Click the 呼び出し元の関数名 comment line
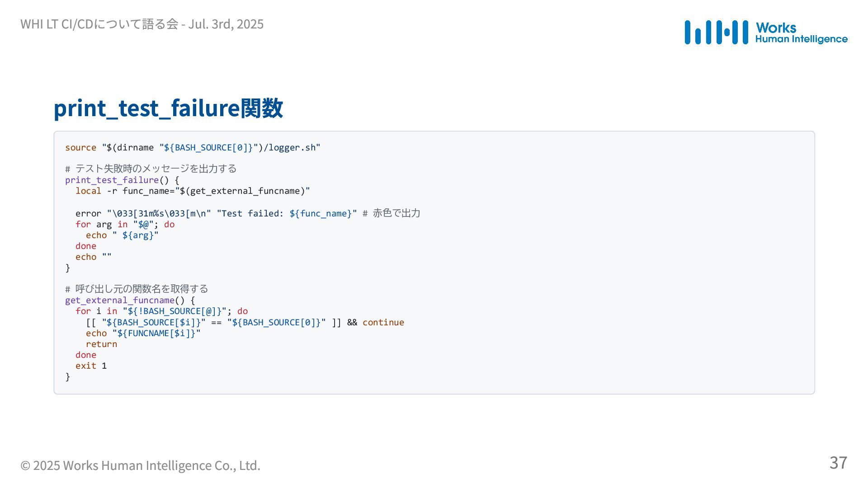 [137, 289]
